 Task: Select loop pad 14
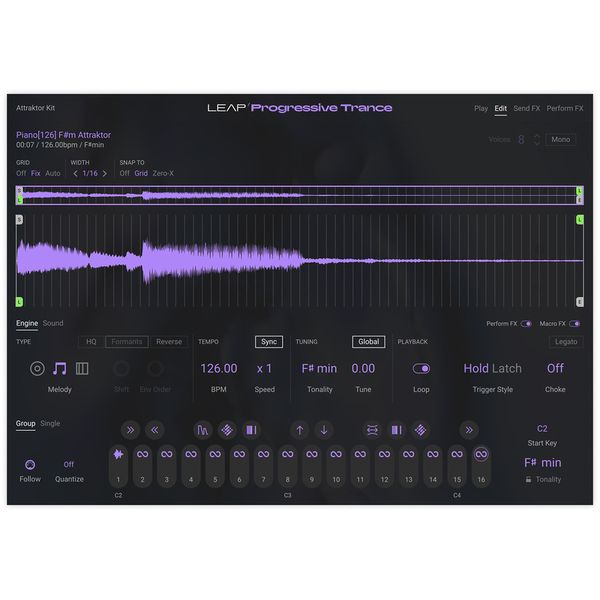pos(433,466)
